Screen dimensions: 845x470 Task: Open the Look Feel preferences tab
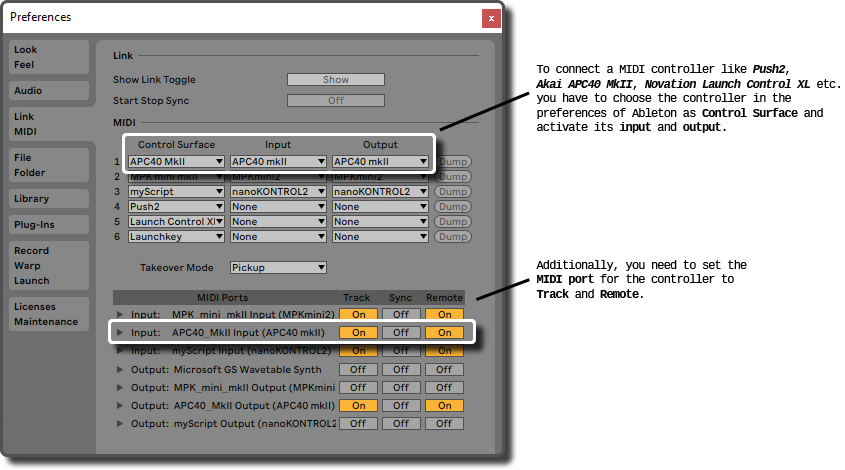tap(49, 57)
